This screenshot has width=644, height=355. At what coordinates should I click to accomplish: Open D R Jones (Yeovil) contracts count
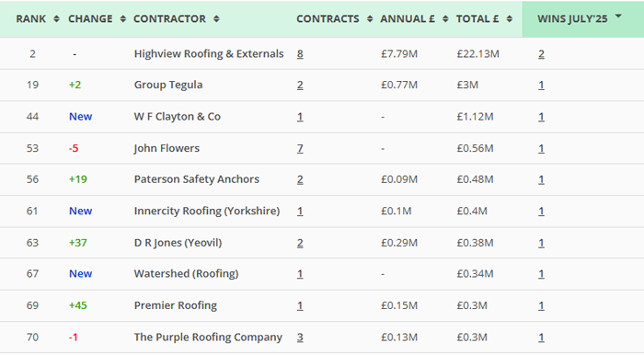click(300, 243)
